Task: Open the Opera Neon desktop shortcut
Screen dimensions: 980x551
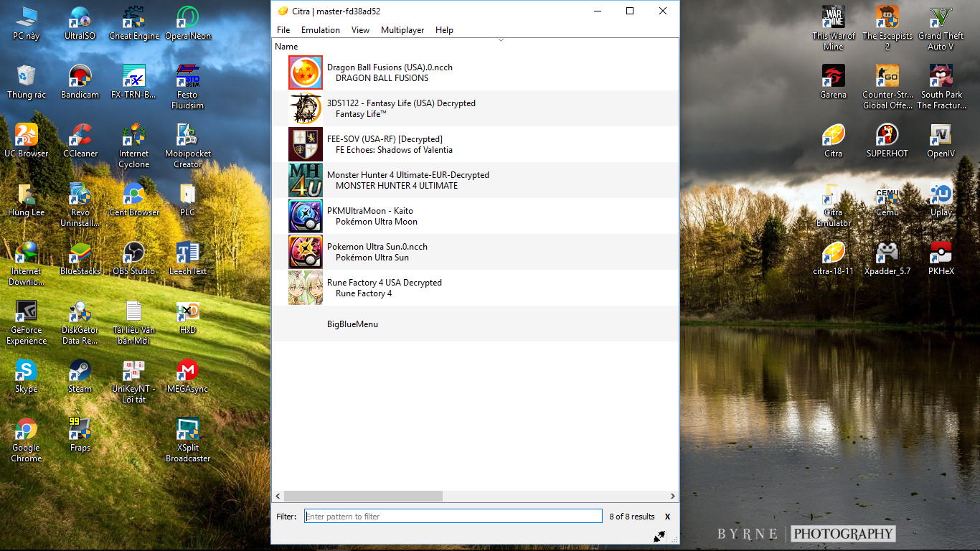Action: 188,23
